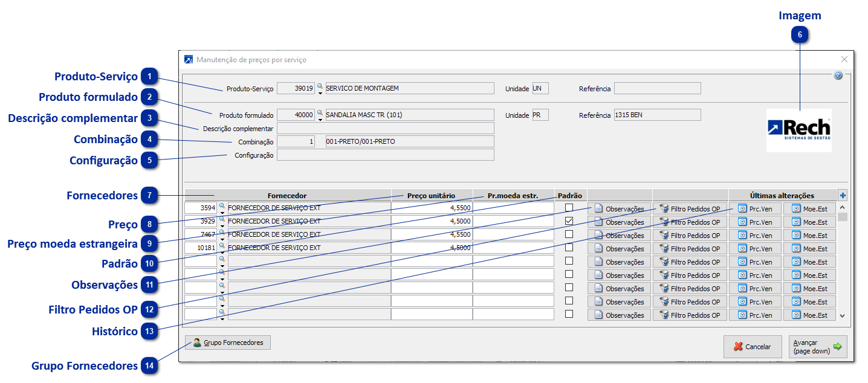Click supplier search magnifier in row 7467
868x383 pixels.
click(222, 232)
